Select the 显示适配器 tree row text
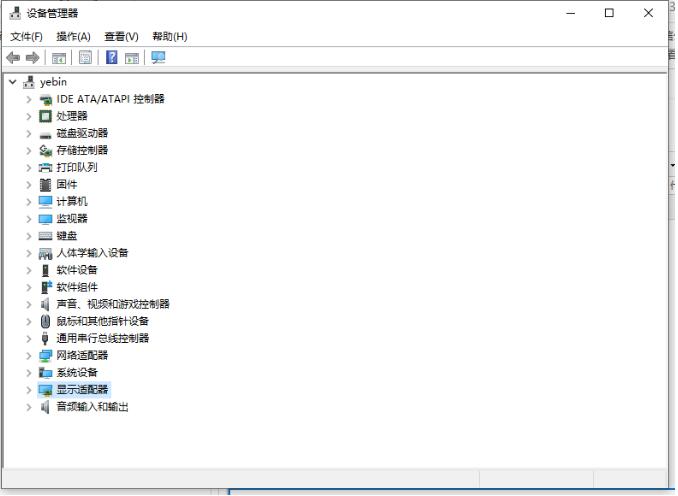The image size is (678, 496). (x=82, y=390)
